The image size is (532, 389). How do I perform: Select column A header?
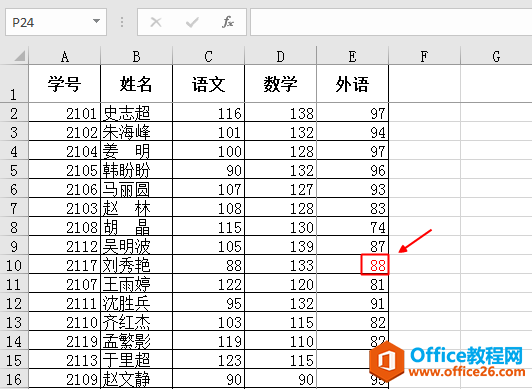[64, 56]
